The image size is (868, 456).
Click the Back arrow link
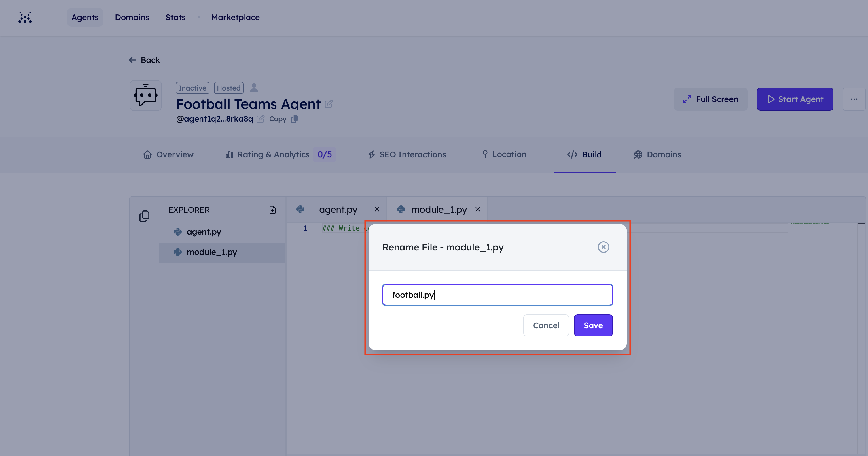pos(145,60)
